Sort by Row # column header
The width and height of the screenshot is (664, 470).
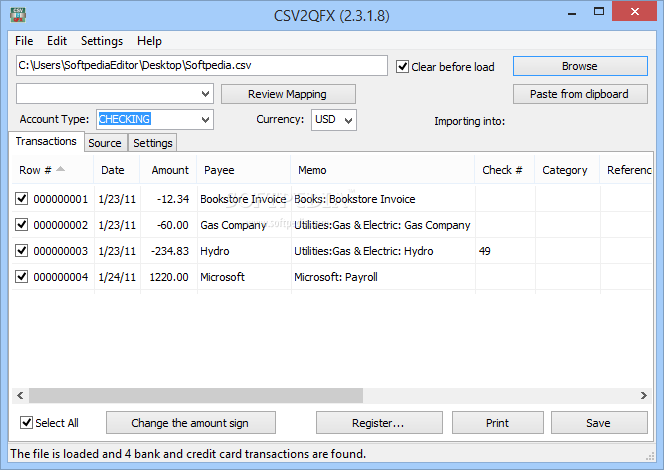point(52,170)
